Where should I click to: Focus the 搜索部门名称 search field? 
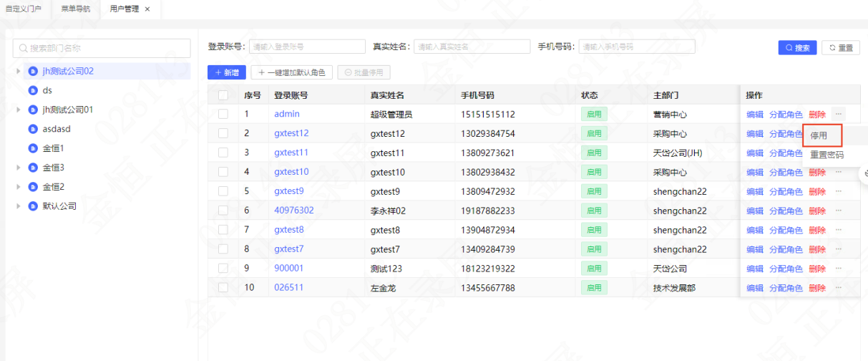[102, 48]
